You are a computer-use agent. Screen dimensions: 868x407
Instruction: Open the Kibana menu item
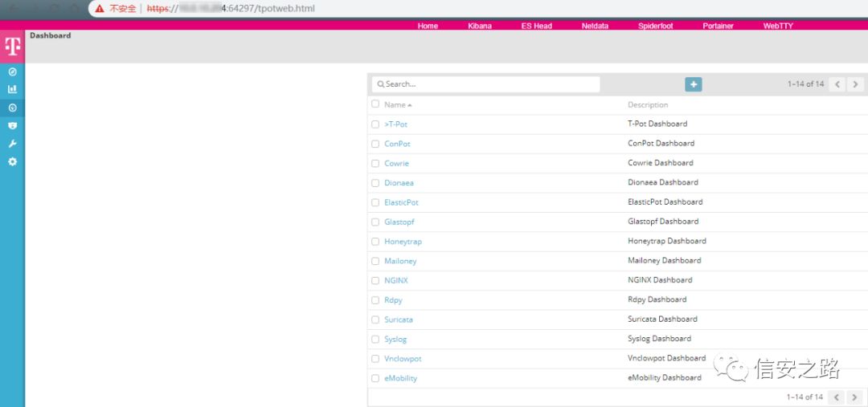coord(479,26)
